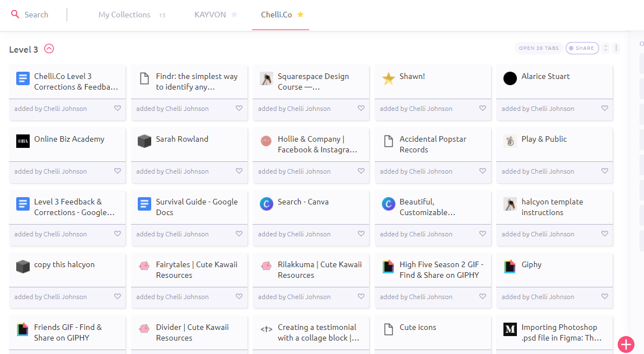Click the Level 3 section title
Viewport: 644px width, 354px height.
coord(24,50)
